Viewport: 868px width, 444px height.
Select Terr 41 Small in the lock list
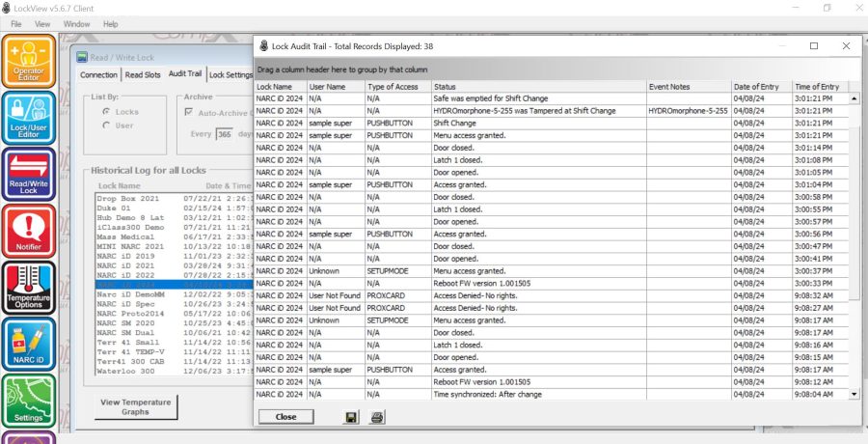[174, 343]
